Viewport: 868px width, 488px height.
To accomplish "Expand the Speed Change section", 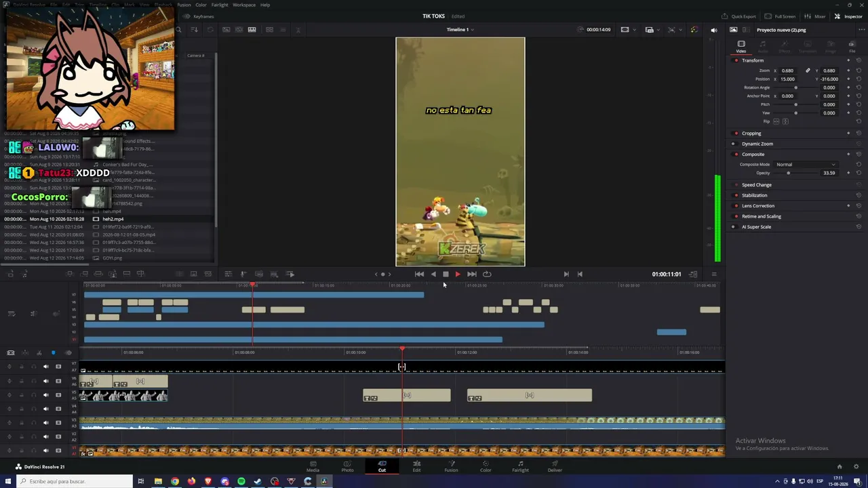I will tap(757, 185).
